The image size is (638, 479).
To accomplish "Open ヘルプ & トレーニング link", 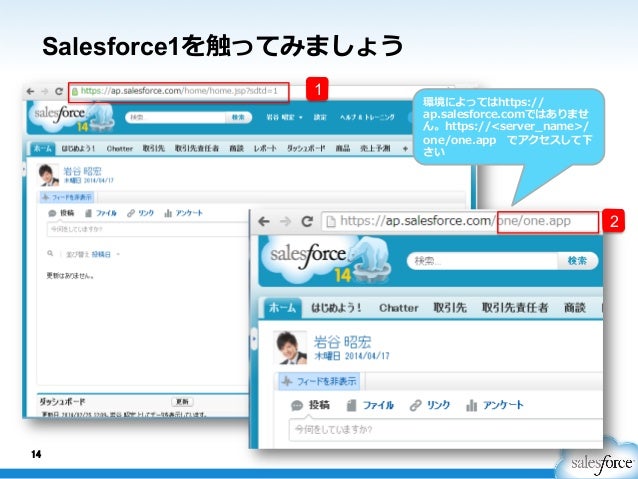I will [x=367, y=117].
